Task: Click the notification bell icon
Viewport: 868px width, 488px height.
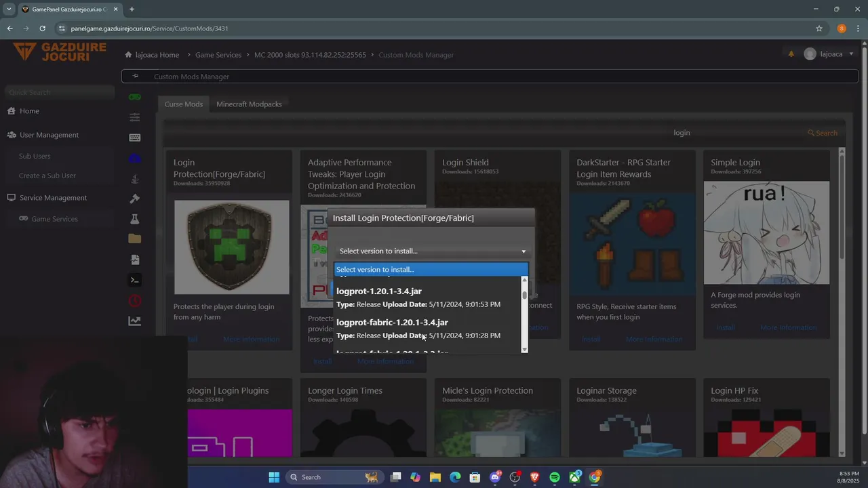Action: coord(791,54)
